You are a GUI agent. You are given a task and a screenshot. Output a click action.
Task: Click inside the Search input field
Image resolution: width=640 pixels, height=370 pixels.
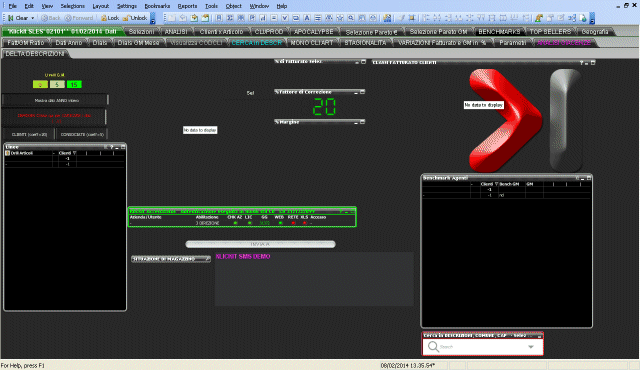click(482, 347)
